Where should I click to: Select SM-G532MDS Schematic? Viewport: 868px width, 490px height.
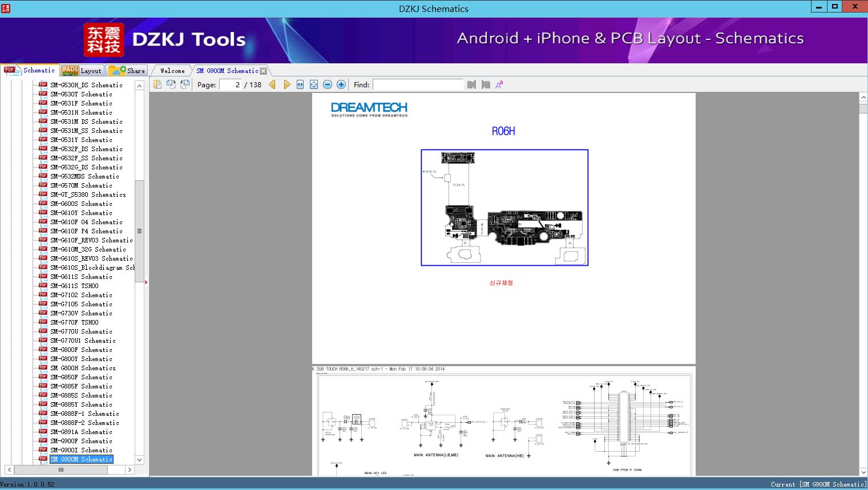84,176
